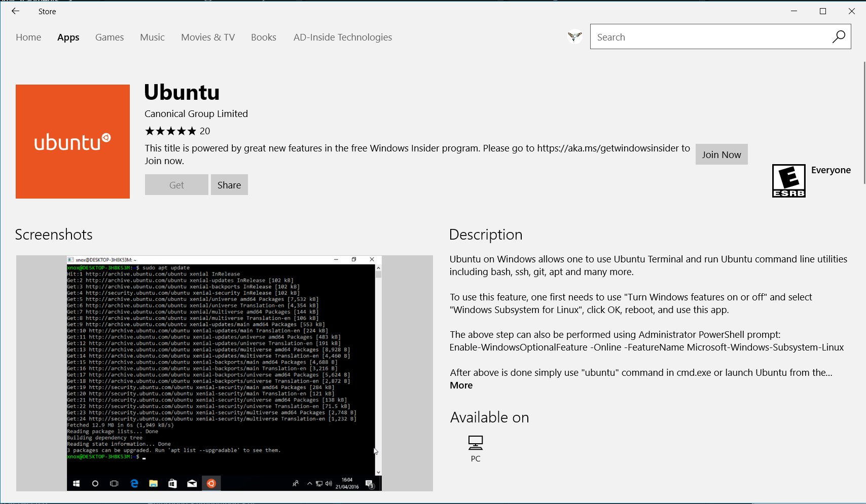
Task: Select the Books section
Action: [x=264, y=37]
